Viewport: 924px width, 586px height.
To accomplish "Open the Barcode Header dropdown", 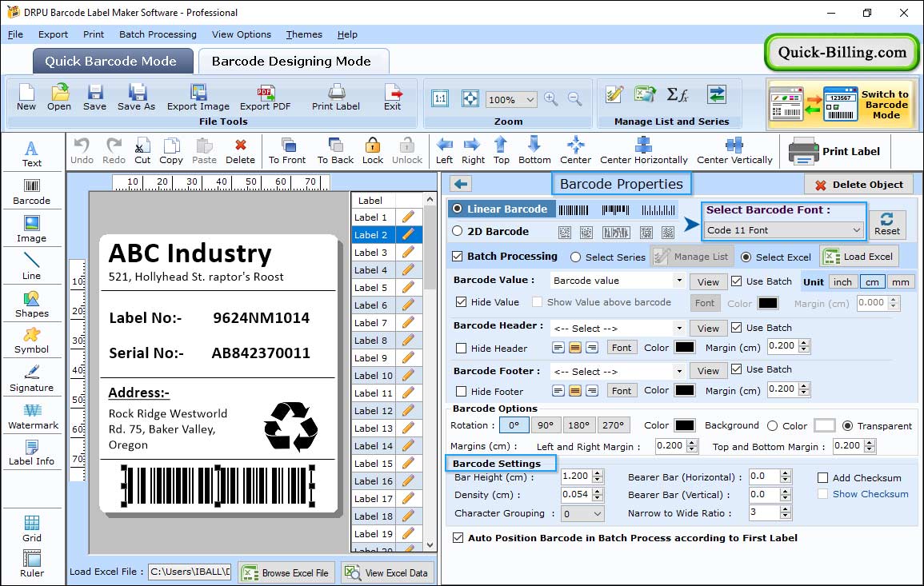I will (679, 328).
